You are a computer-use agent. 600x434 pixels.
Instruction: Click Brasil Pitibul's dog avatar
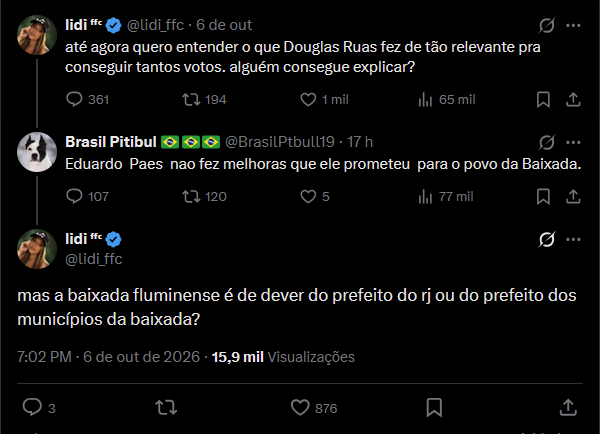(37, 152)
